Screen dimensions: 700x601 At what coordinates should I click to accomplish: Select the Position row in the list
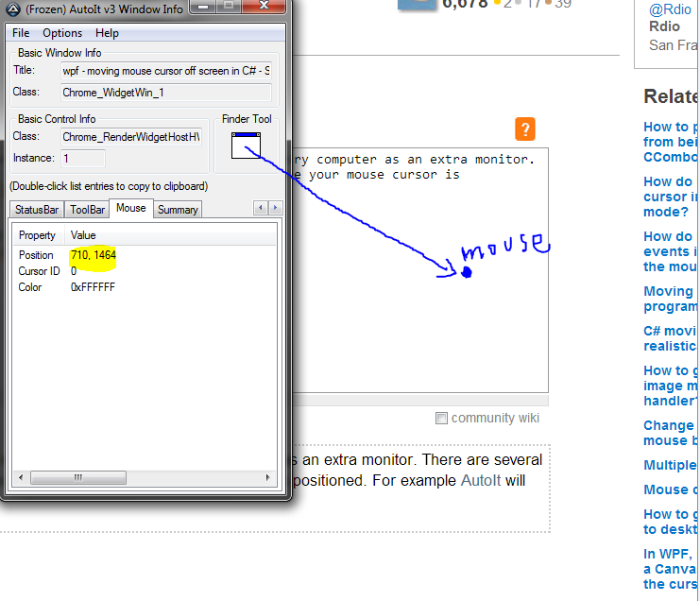(x=145, y=255)
